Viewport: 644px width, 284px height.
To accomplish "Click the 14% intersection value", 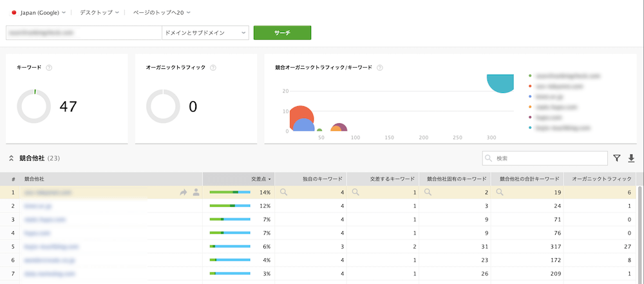I will coord(265,193).
